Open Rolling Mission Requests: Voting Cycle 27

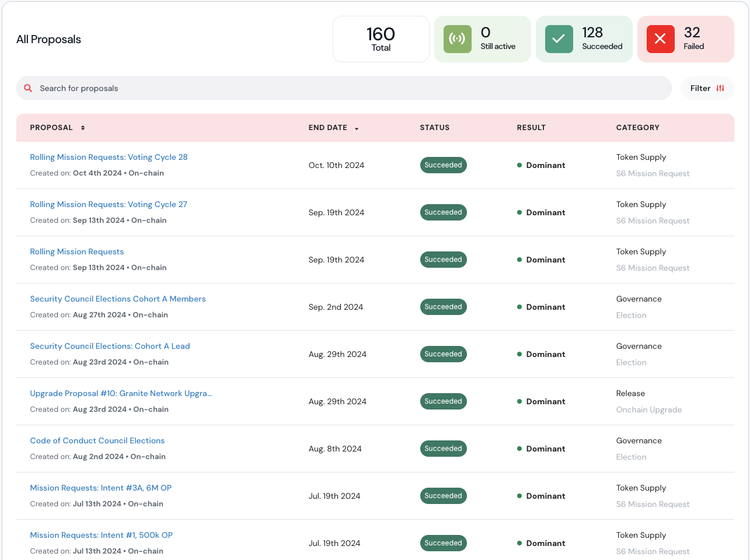[x=109, y=204]
